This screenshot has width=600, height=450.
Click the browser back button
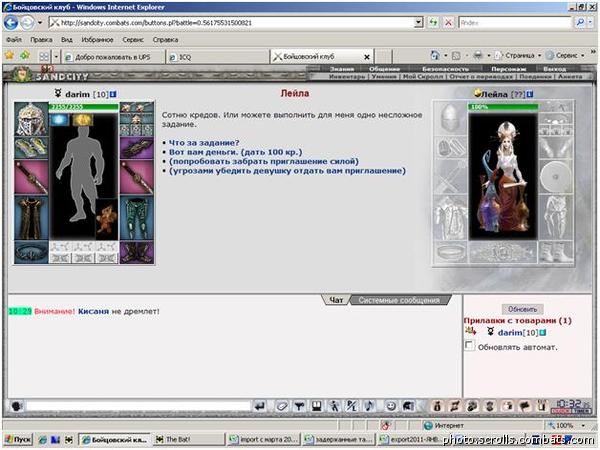tap(11, 23)
